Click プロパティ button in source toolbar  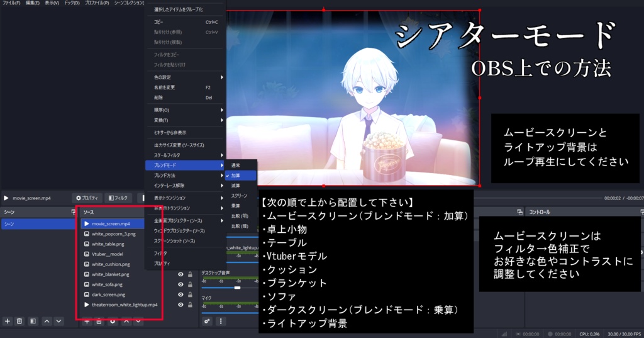click(87, 198)
